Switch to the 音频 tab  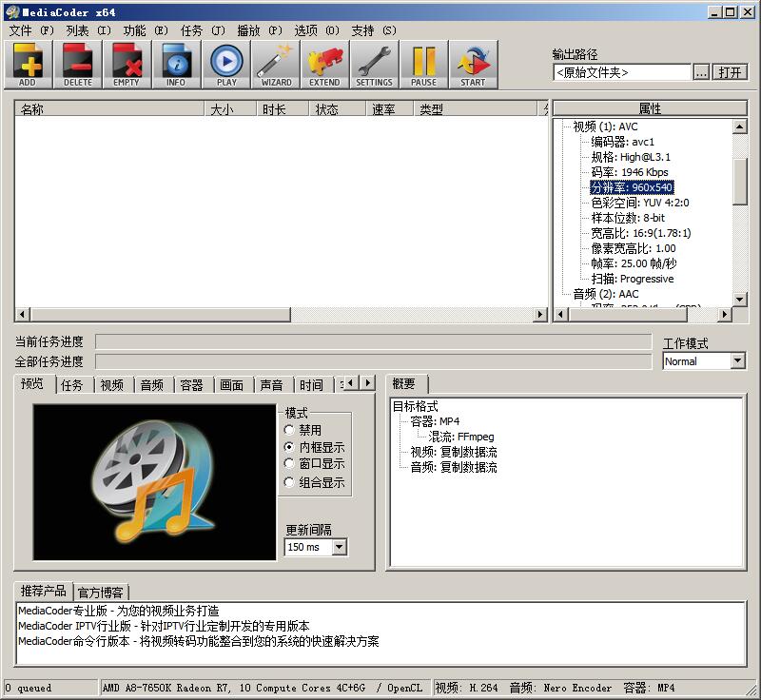point(152,385)
